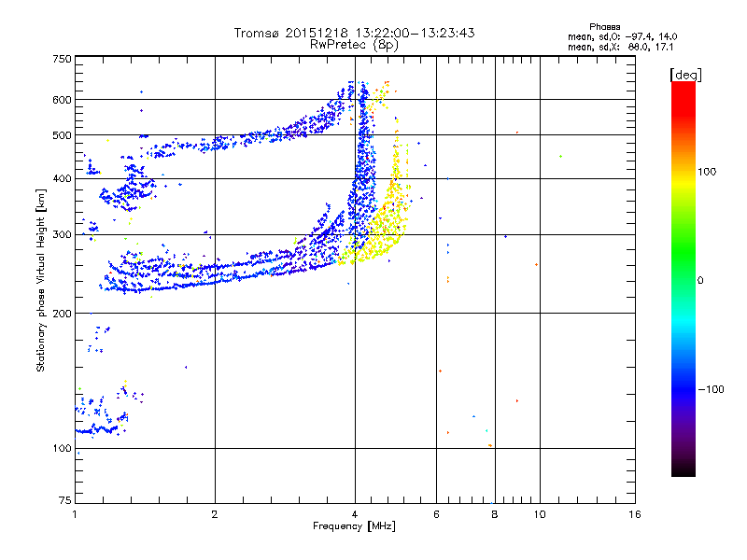
Task: Click the '100' colorbar tick label
Action: point(707,172)
